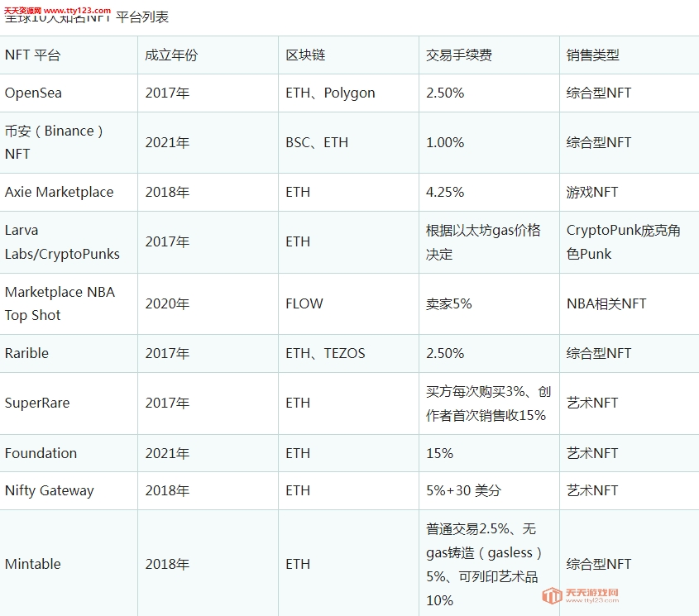699x616 pixels.
Task: Select the '15%' fee in the Foundation row
Action: point(439,453)
